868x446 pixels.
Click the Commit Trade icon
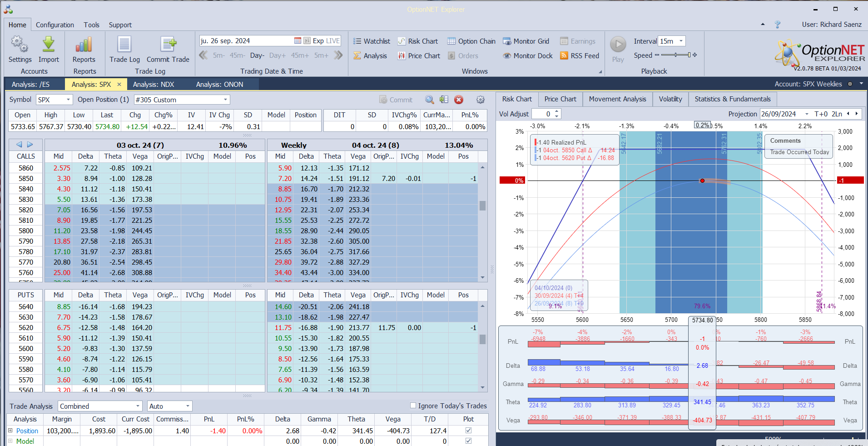tap(168, 50)
